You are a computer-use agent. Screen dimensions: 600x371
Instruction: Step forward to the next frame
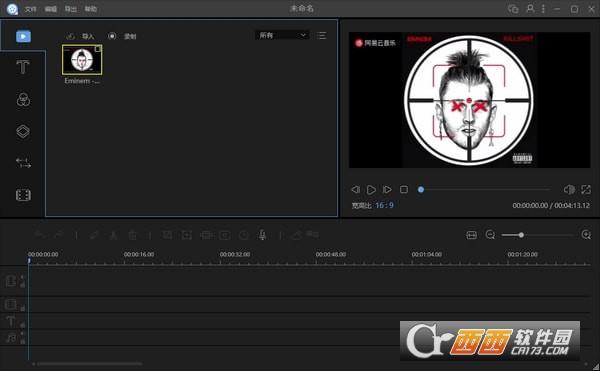pyautogui.click(x=387, y=189)
